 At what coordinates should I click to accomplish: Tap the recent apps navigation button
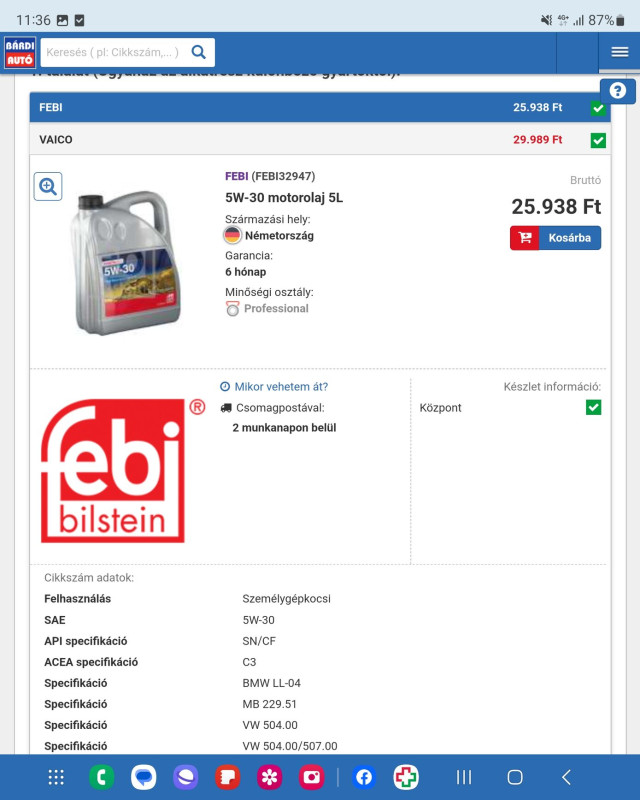pyautogui.click(x=464, y=778)
